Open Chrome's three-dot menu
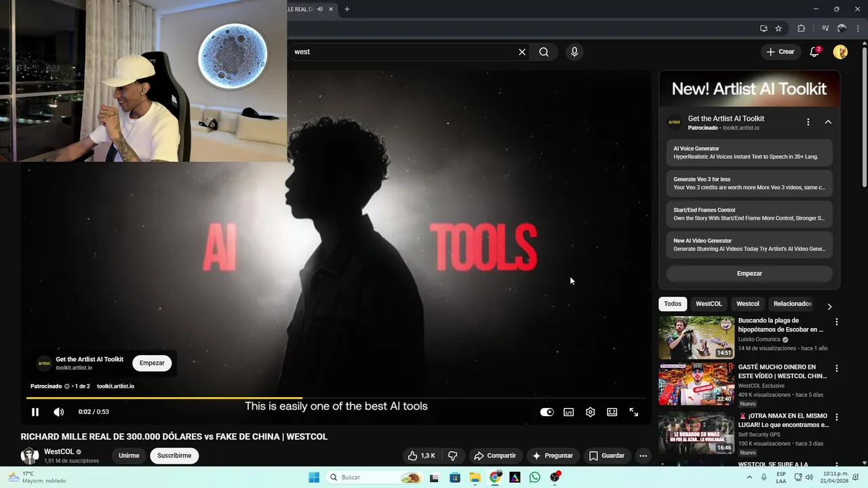The width and height of the screenshot is (868, 488). 857,28
